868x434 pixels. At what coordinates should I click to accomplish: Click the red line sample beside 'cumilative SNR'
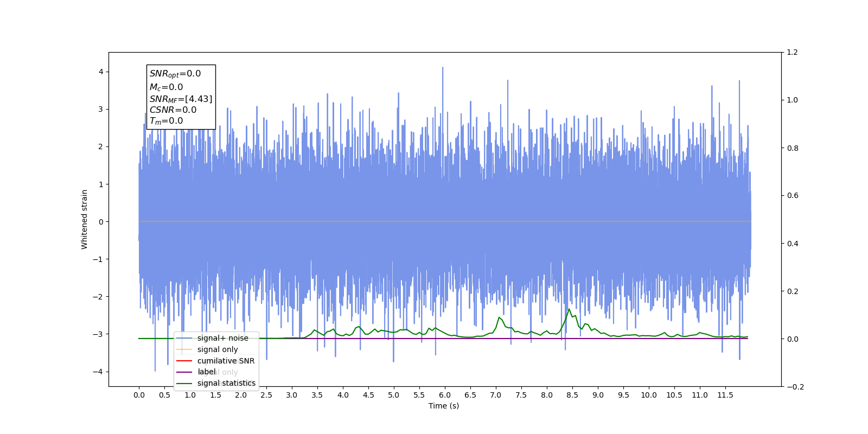click(184, 361)
